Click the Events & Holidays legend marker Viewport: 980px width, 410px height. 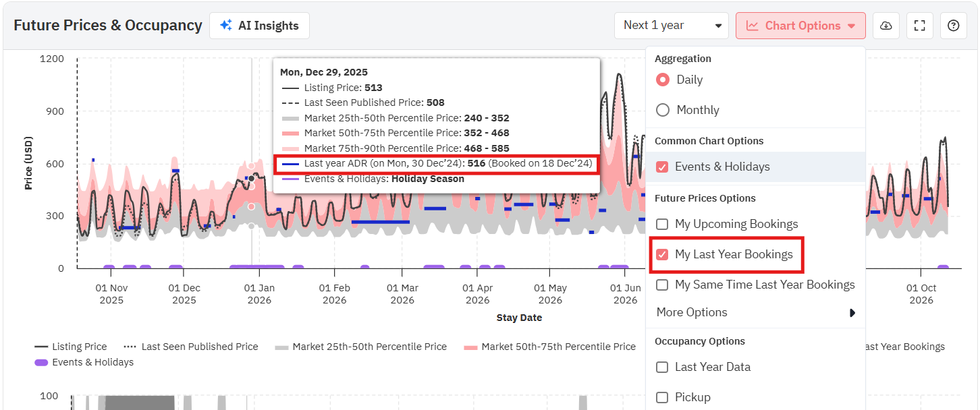coord(41,362)
